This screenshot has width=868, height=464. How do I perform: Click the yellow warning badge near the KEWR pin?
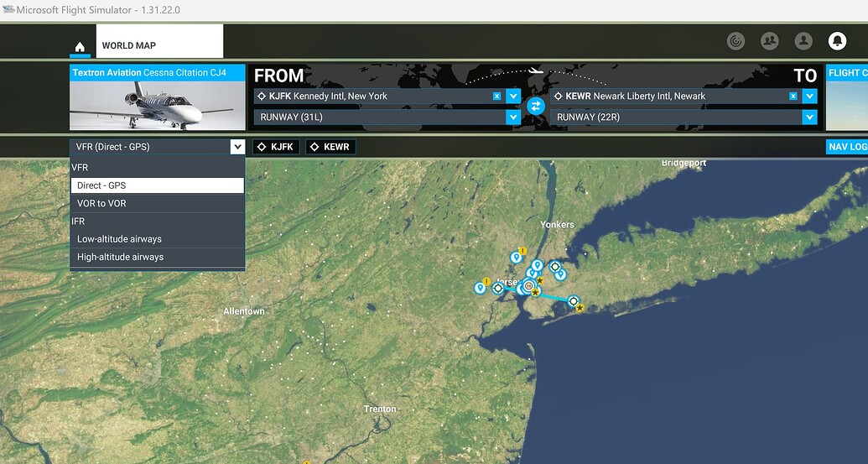(x=486, y=281)
